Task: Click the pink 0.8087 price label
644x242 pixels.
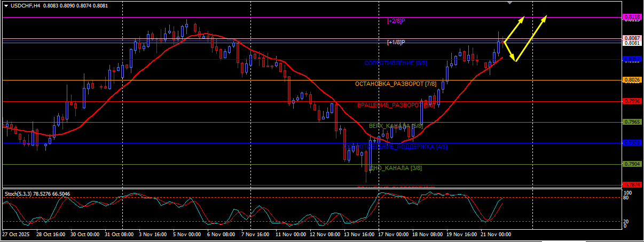Action: tap(632, 38)
